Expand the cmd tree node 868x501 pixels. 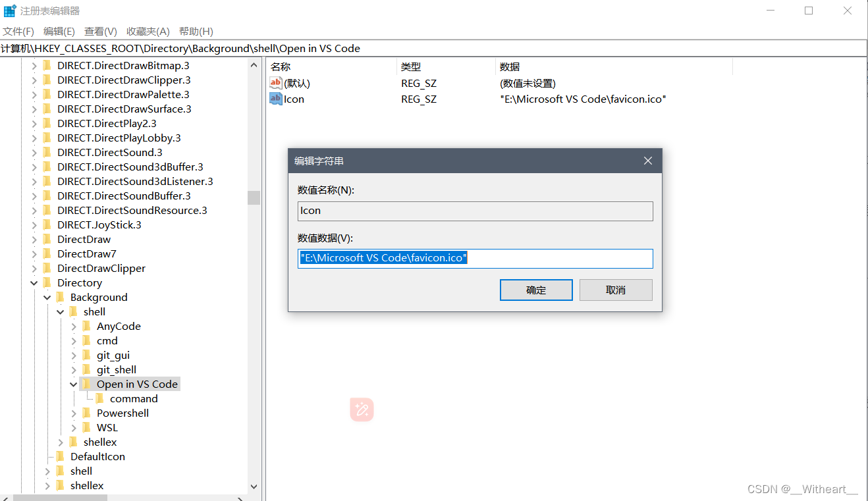pos(74,340)
